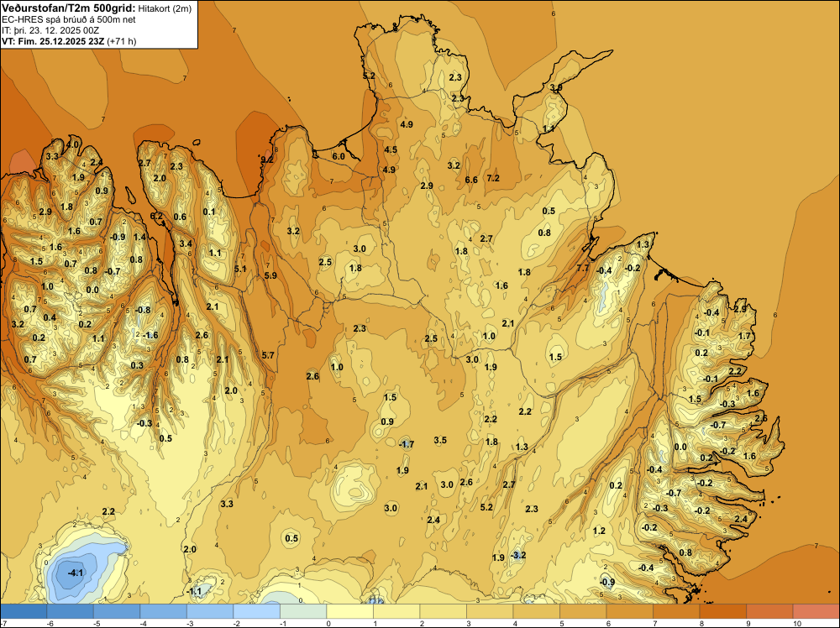Click the '0' legend scale label
This screenshot has height=628, width=840.
[x=328, y=623]
